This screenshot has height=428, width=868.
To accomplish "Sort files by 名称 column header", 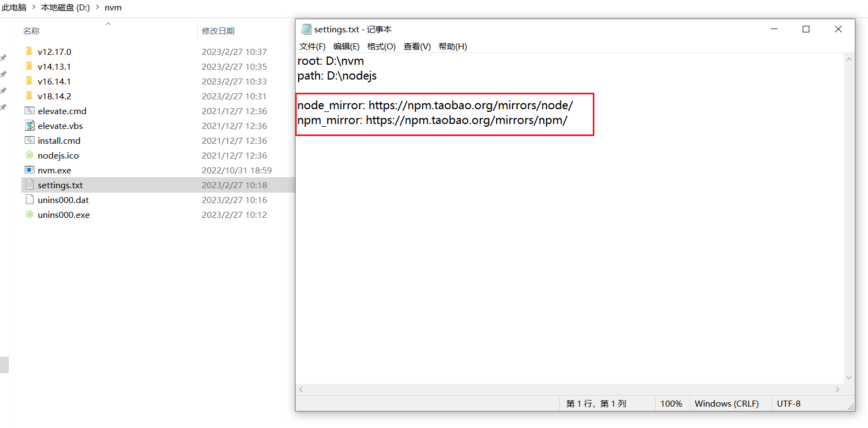I will pos(31,31).
